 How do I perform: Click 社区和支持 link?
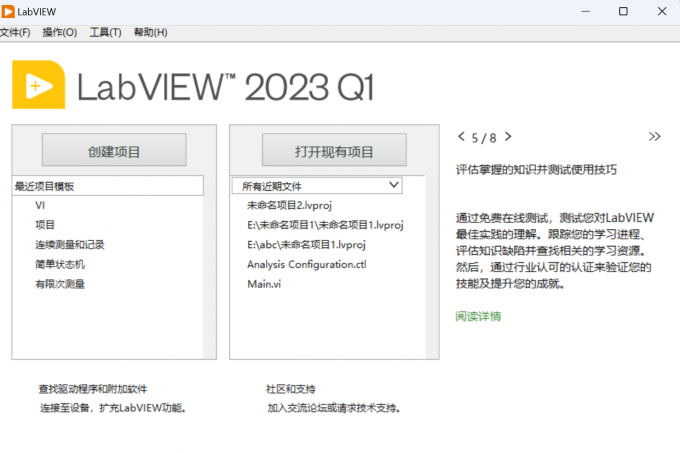(291, 389)
